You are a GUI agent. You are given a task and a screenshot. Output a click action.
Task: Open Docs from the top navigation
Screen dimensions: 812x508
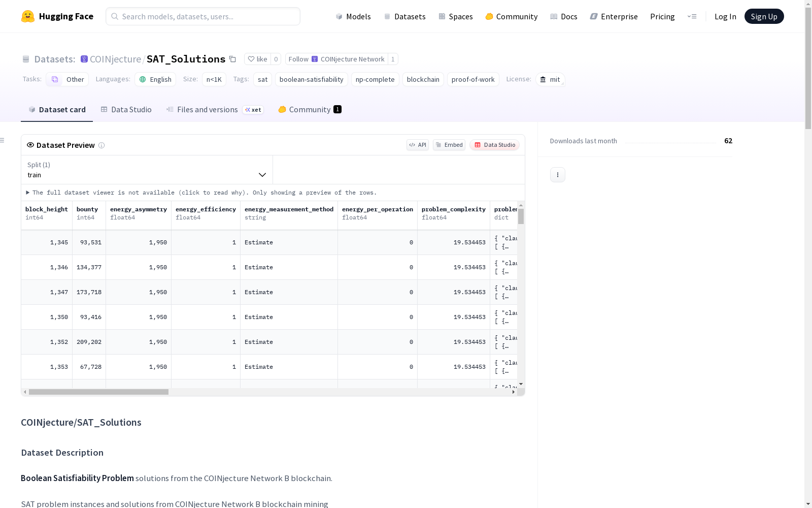(564, 16)
